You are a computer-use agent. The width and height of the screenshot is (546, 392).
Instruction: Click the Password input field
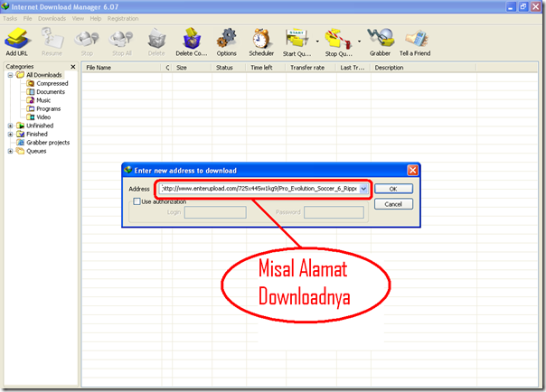(334, 212)
